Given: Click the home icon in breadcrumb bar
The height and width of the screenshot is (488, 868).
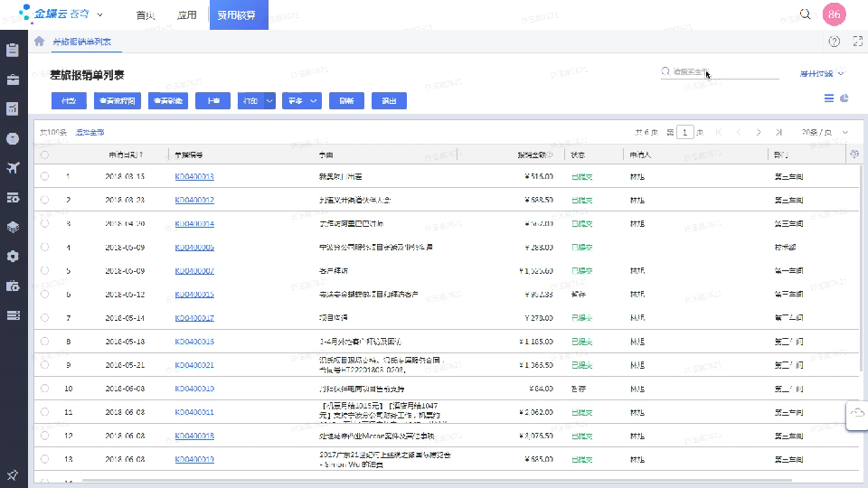Looking at the screenshot, I should click(x=39, y=41).
